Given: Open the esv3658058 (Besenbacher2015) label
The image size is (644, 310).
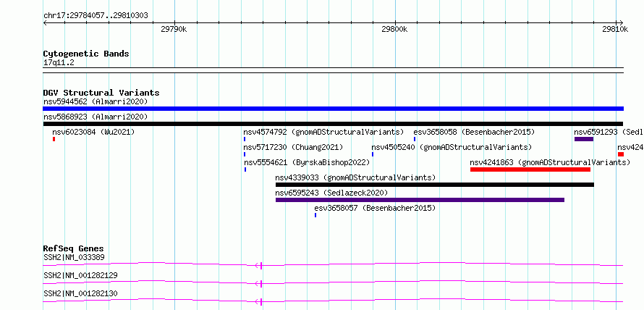Looking at the screenshot, I should 474,132.
